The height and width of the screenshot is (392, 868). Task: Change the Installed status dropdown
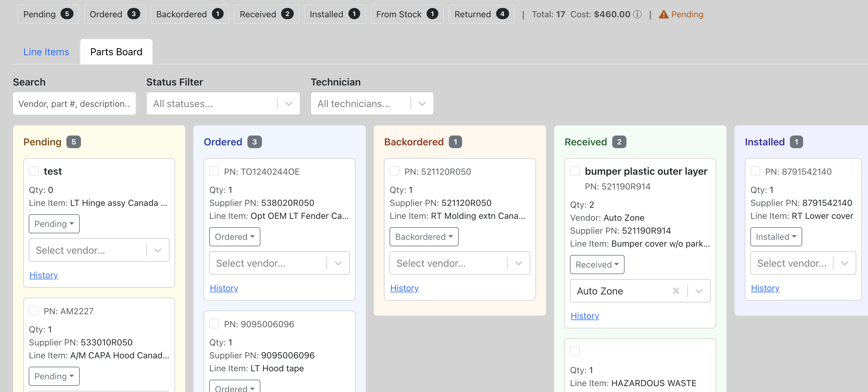(x=776, y=237)
